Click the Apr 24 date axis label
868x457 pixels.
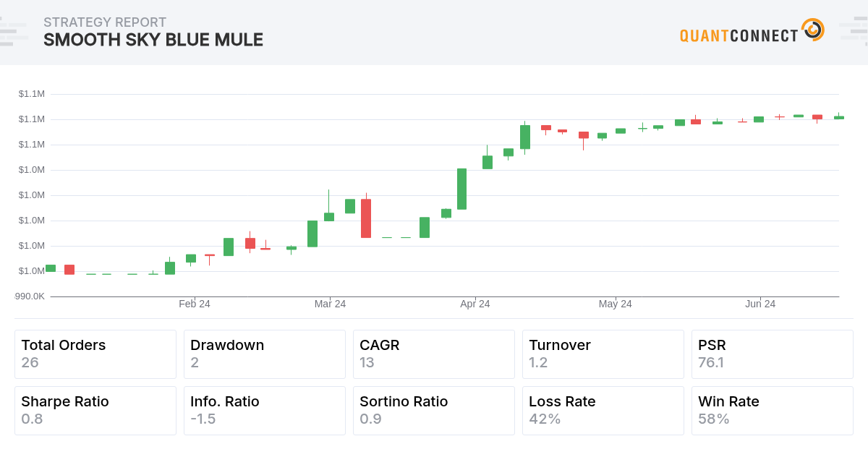475,304
